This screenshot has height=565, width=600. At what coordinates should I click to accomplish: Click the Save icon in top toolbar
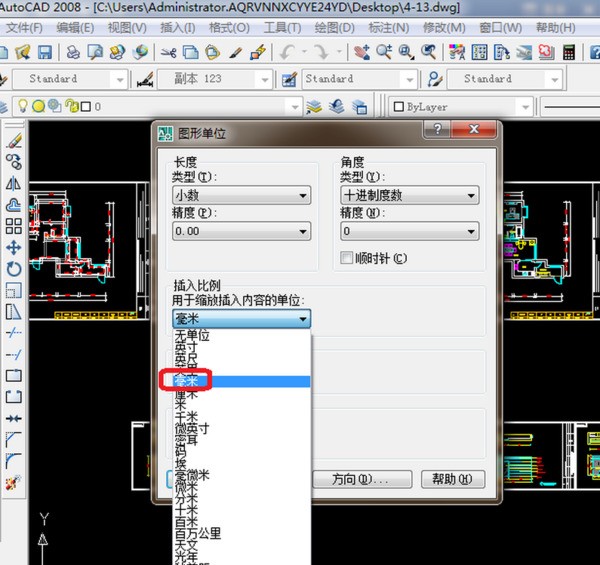click(x=47, y=52)
